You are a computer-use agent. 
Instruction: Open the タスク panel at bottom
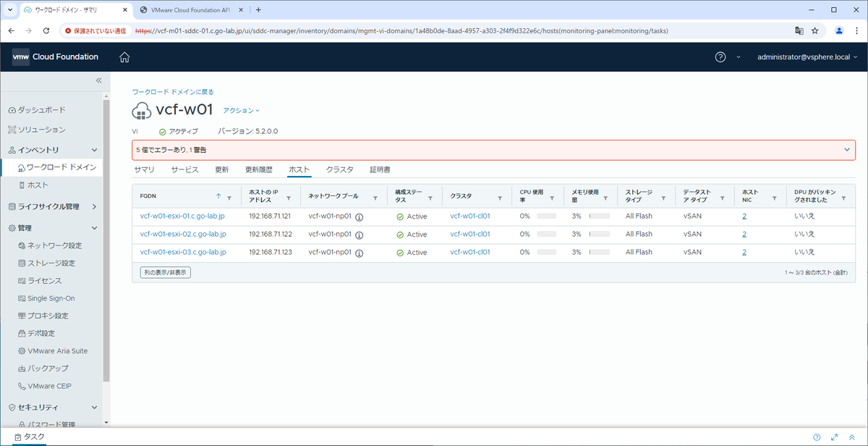(30, 437)
